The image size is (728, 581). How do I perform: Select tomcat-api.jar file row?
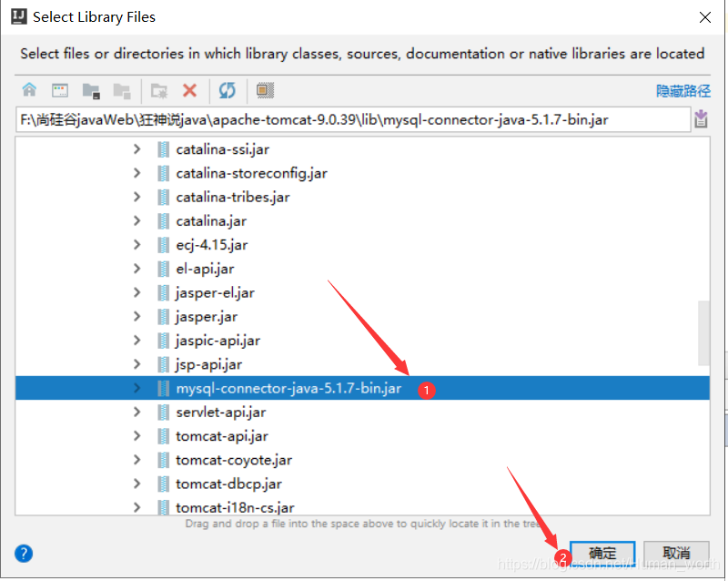click(x=362, y=436)
